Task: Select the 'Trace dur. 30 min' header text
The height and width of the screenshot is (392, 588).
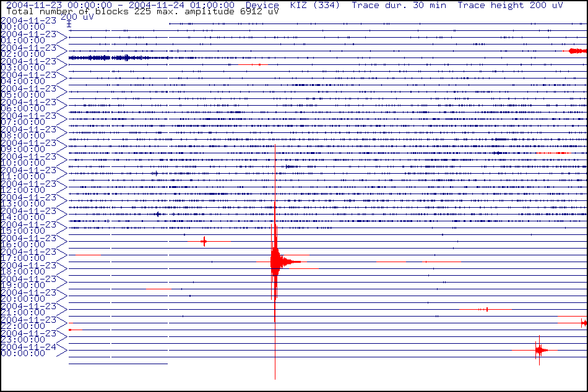Action: (x=399, y=5)
